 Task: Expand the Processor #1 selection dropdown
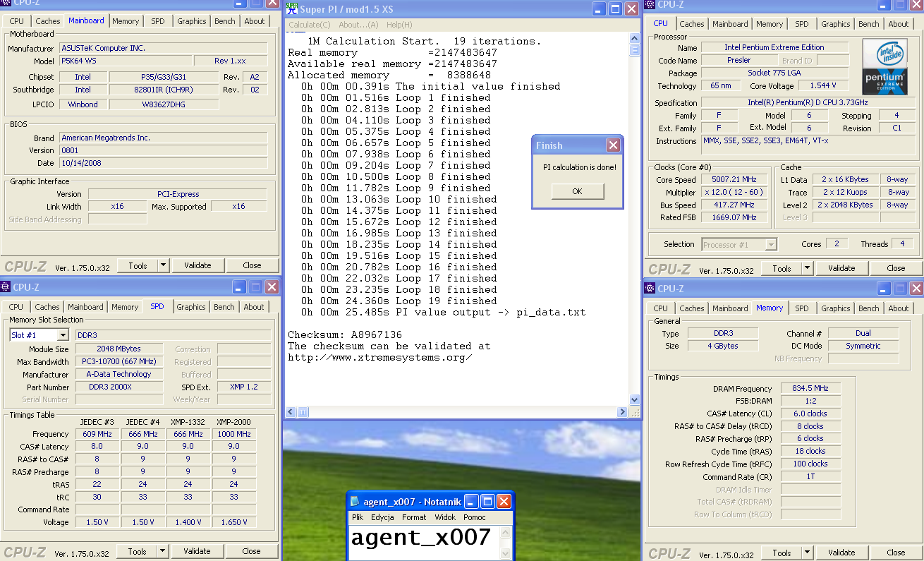pos(771,244)
